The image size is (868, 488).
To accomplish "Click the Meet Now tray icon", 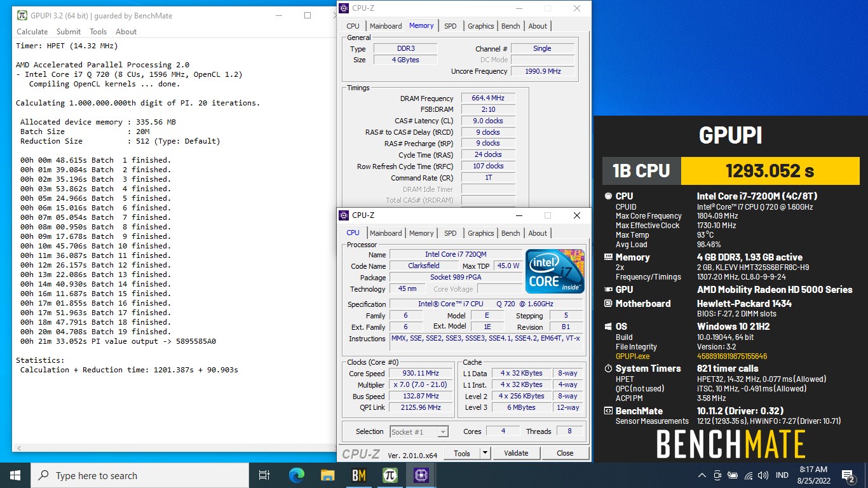I will point(717,475).
